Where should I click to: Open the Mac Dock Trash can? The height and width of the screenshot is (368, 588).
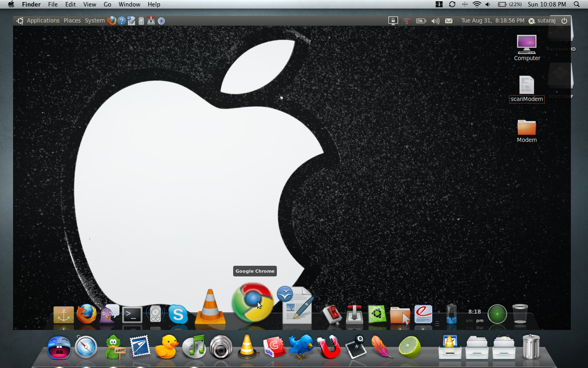coord(531,347)
